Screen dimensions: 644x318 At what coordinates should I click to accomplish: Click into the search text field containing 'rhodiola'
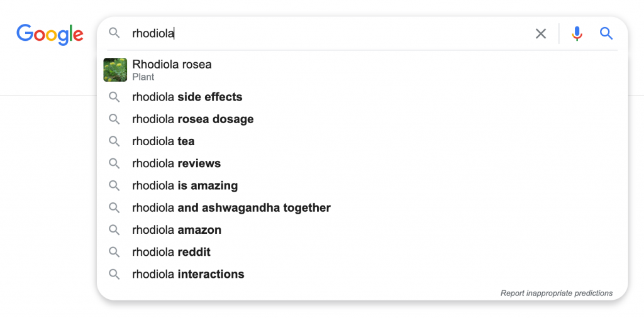point(328,34)
